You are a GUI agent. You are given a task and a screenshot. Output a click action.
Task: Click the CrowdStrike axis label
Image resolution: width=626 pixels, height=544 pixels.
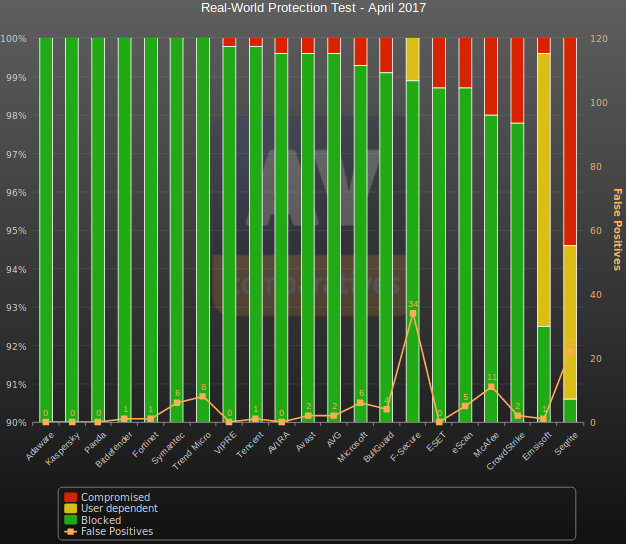(505, 451)
